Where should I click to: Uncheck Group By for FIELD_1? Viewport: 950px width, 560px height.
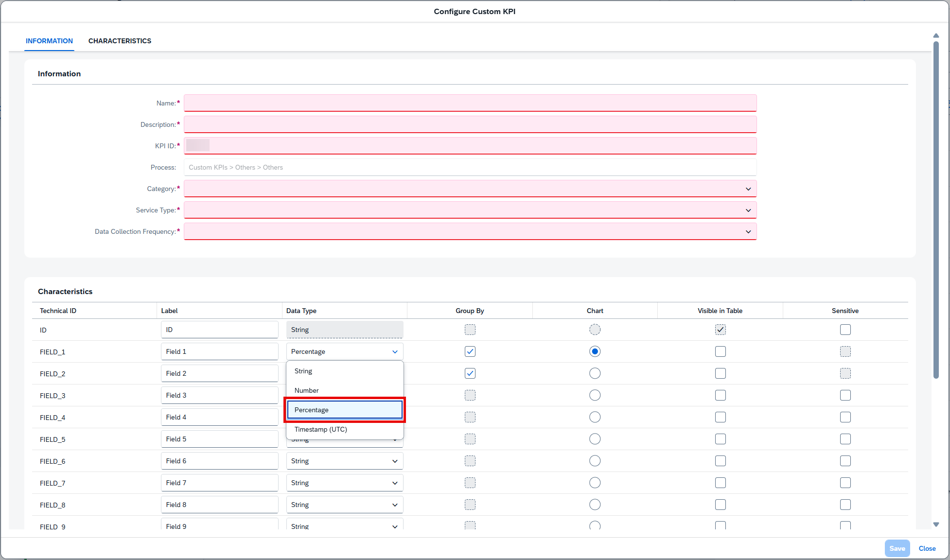point(470,351)
